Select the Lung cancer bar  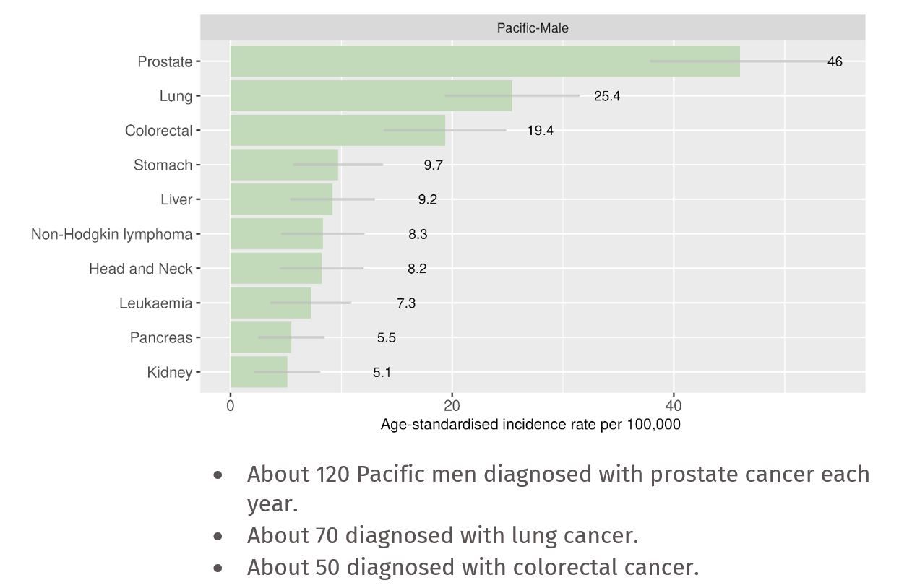click(x=371, y=96)
